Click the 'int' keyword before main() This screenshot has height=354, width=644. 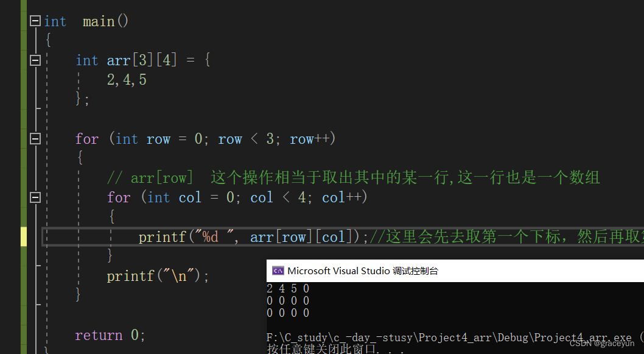click(55, 21)
